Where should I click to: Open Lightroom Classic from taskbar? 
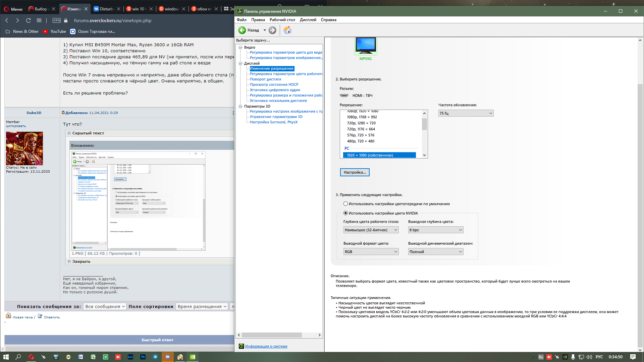coord(130,357)
